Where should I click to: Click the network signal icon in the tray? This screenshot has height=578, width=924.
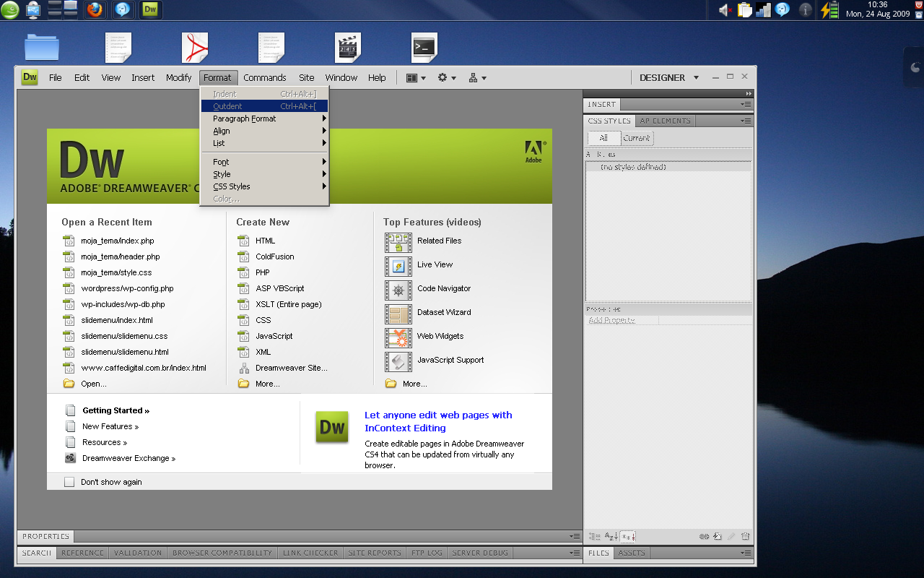(x=764, y=10)
